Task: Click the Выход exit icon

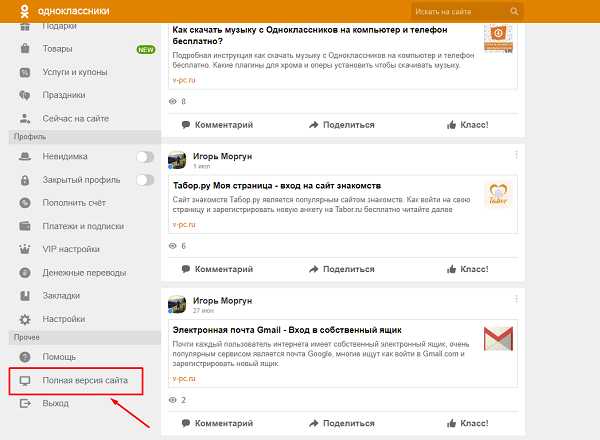Action: point(25,403)
